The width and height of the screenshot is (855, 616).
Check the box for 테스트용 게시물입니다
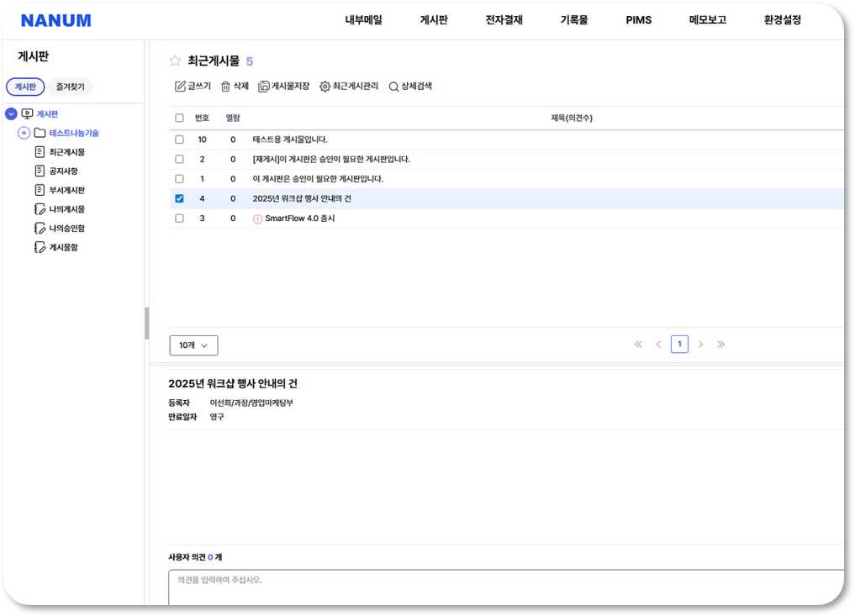179,140
